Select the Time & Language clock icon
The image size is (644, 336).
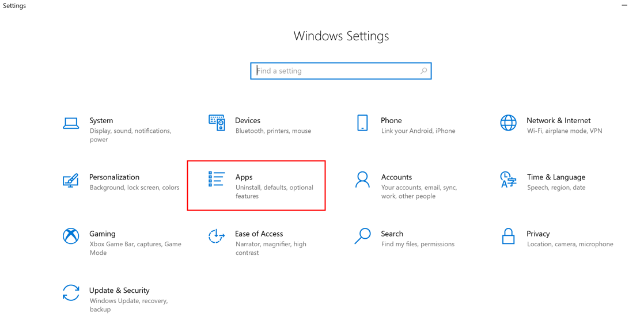(508, 180)
